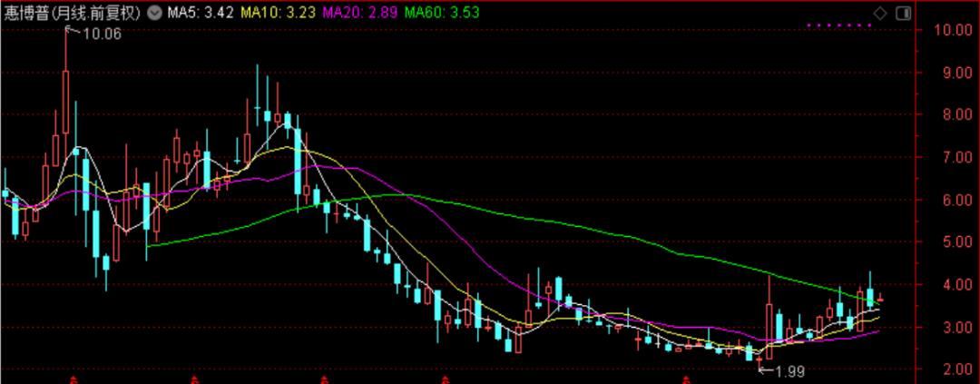Select the MA60: 3.53 indicator label
The height and width of the screenshot is (384, 980).
click(x=442, y=13)
